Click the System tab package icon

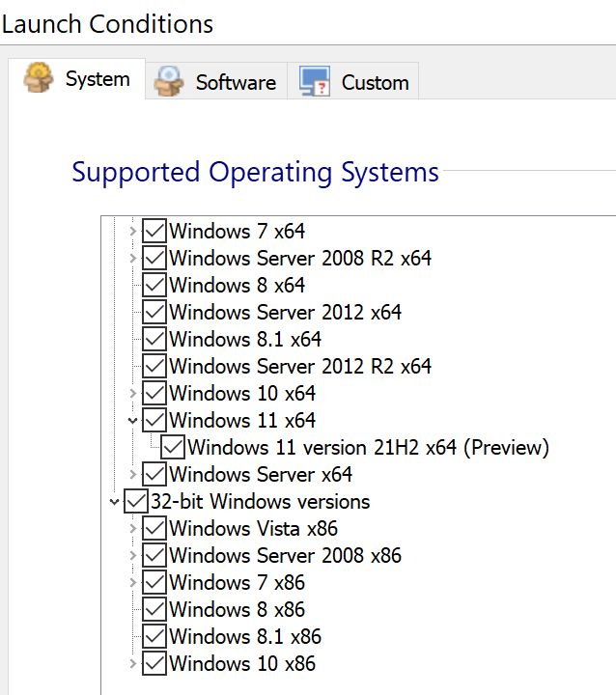[39, 77]
